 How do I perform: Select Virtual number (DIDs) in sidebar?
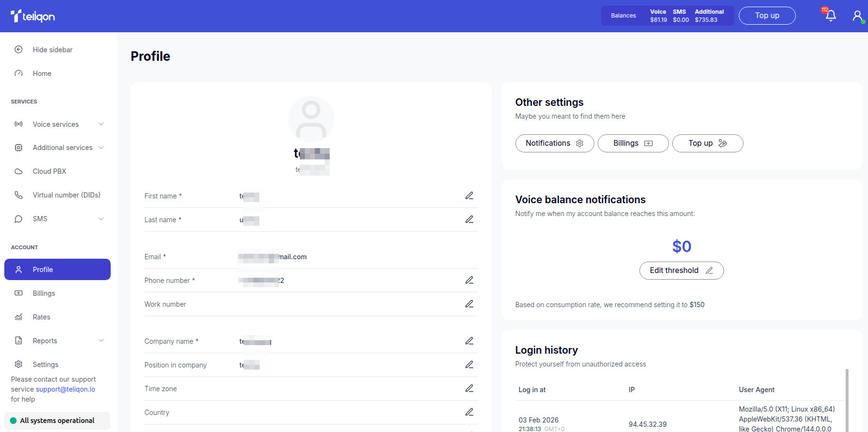(x=66, y=195)
